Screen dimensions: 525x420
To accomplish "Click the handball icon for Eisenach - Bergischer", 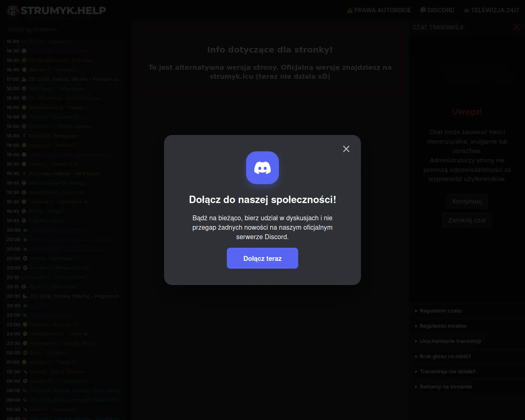I will tap(24, 136).
